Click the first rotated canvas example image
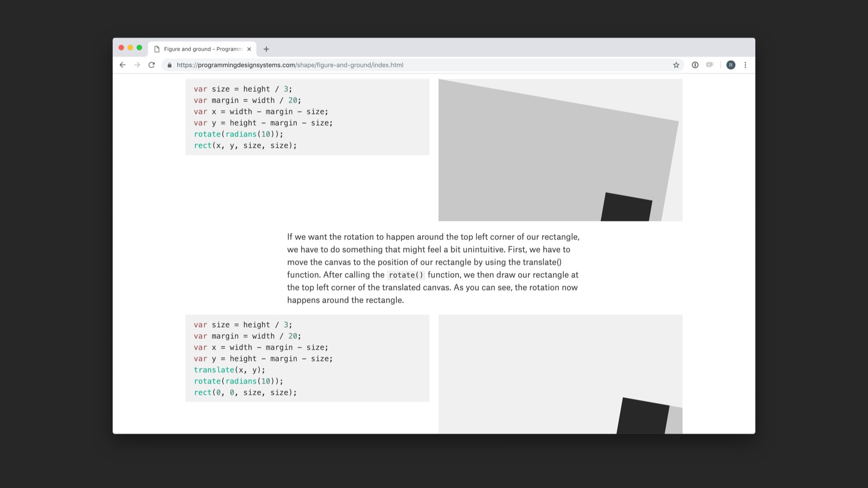868x488 pixels. pos(560,150)
